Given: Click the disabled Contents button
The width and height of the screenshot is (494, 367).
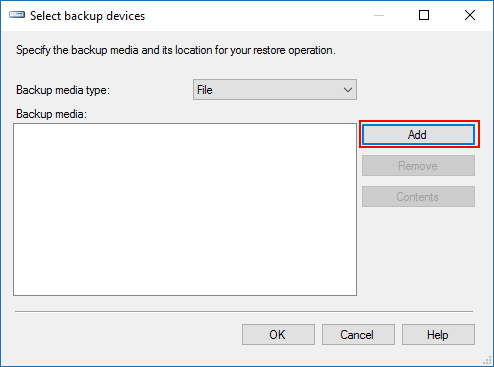Looking at the screenshot, I should tap(418, 197).
